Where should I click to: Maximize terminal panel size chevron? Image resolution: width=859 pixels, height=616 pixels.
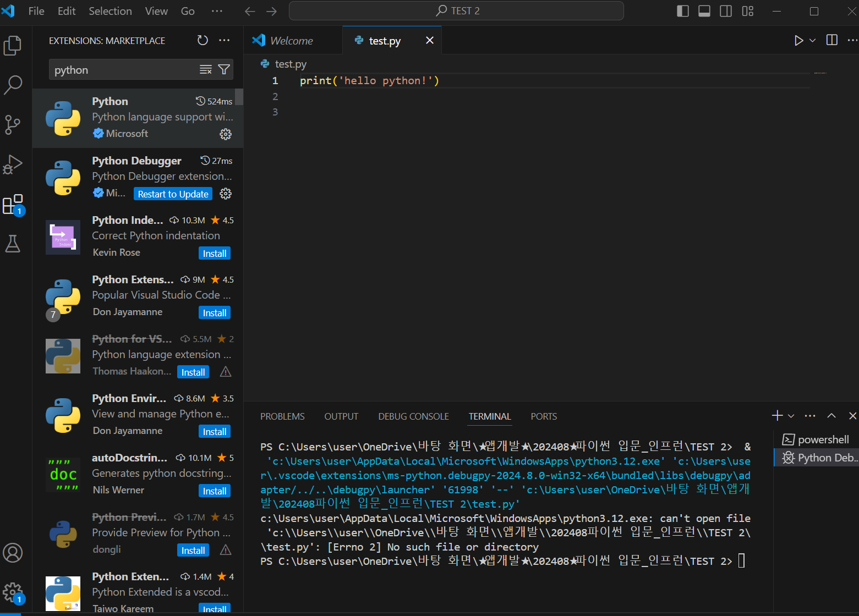(831, 416)
